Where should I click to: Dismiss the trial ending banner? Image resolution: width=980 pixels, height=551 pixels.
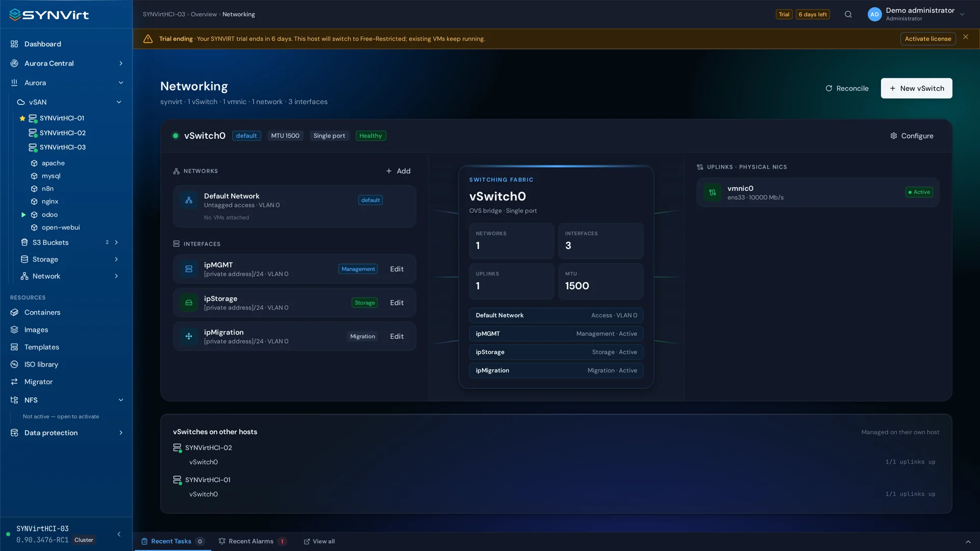966,37
